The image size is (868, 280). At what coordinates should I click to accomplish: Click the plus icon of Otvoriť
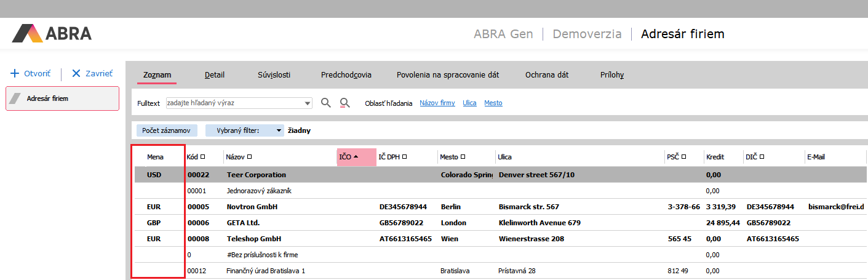tap(15, 73)
